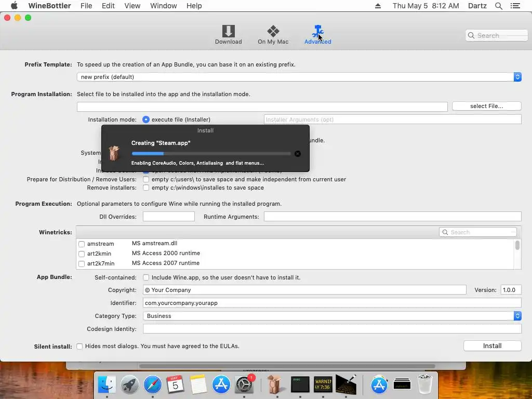
Task: Open the Apple menu
Action: click(x=14, y=6)
